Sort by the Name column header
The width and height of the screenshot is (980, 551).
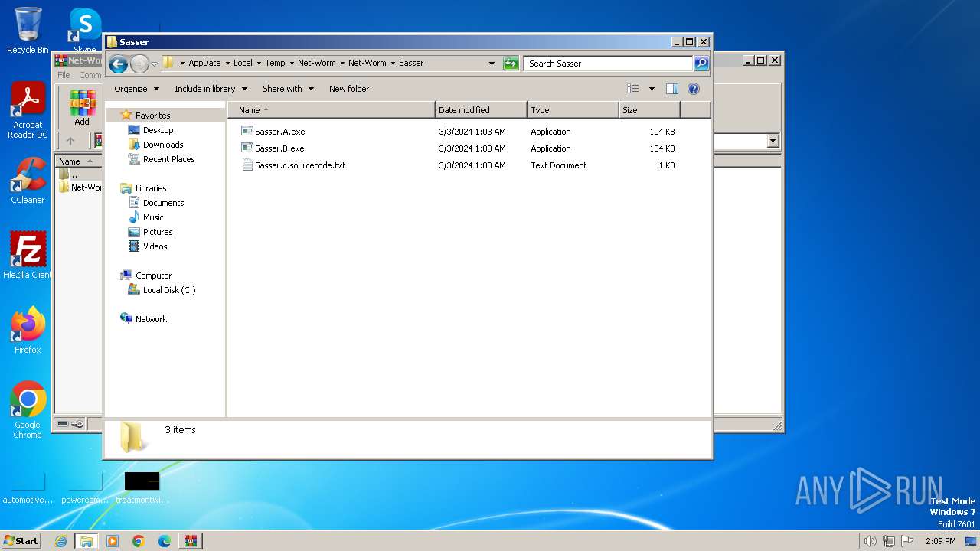331,110
